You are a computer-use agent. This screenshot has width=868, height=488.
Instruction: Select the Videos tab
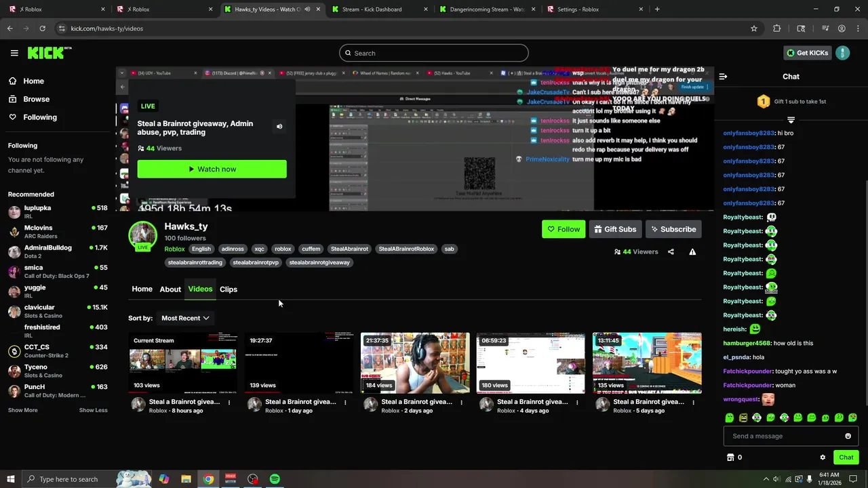pos(200,289)
